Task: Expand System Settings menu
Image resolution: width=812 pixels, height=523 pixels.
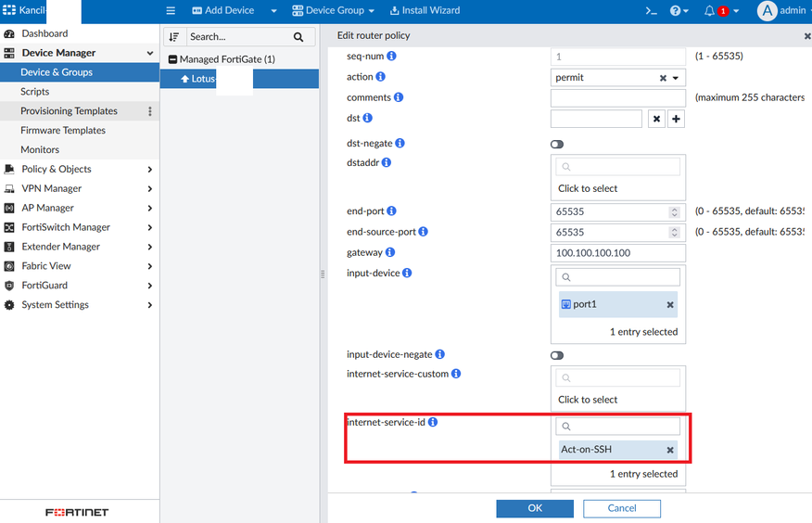Action: point(149,305)
